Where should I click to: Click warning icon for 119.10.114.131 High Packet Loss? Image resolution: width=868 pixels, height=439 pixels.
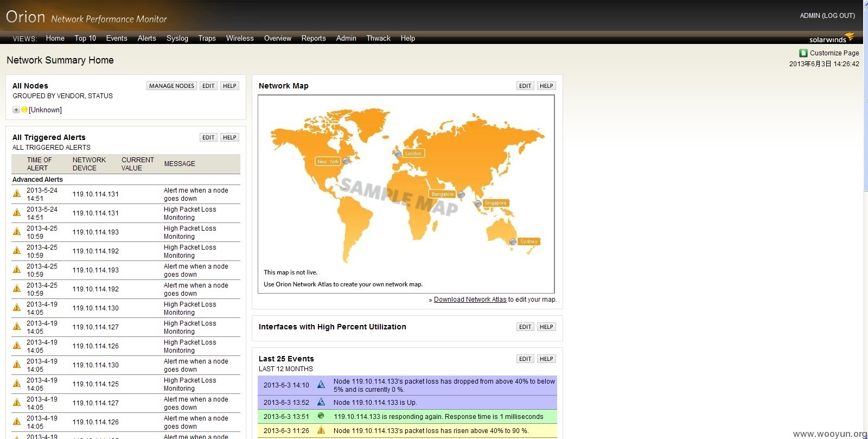click(17, 213)
